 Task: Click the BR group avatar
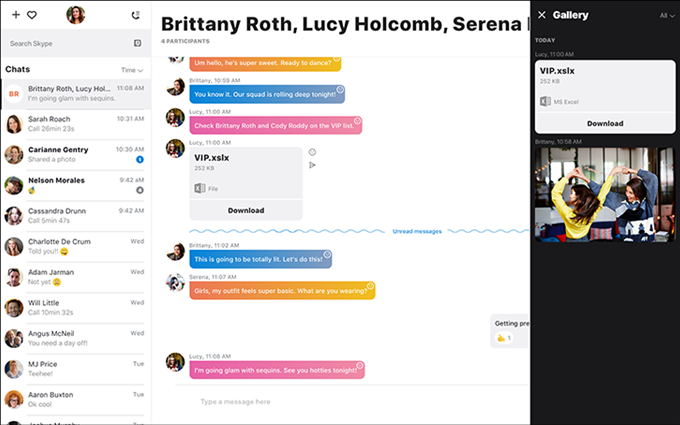(14, 94)
